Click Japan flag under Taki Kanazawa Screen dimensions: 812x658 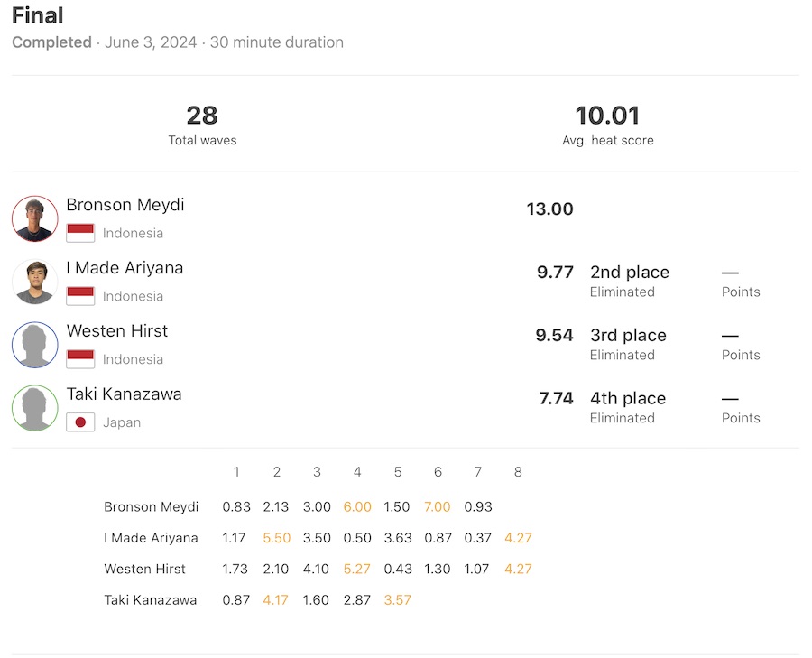[80, 422]
